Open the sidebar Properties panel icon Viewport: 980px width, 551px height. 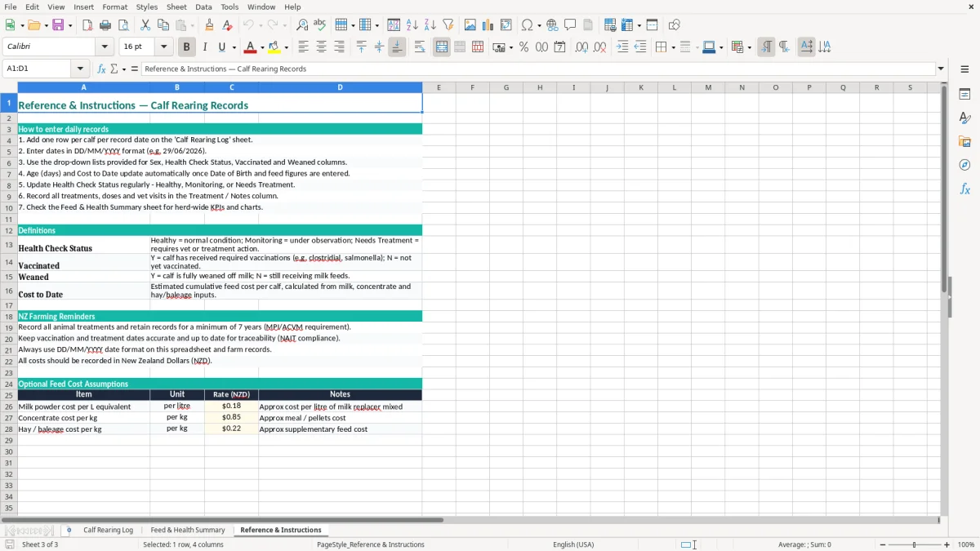click(x=964, y=95)
